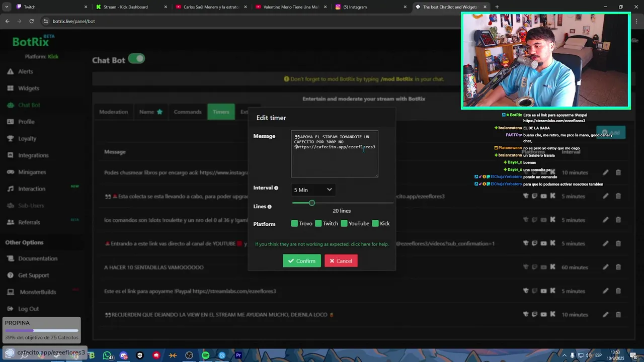This screenshot has width=644, height=362.
Task: Click the 'click here for help' link
Action: [x=369, y=244]
